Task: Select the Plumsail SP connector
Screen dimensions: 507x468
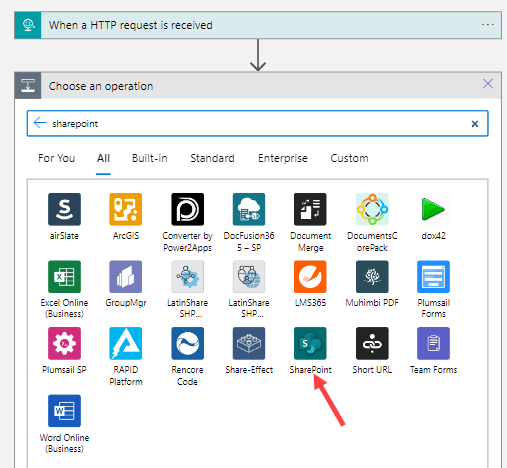Action: click(64, 343)
